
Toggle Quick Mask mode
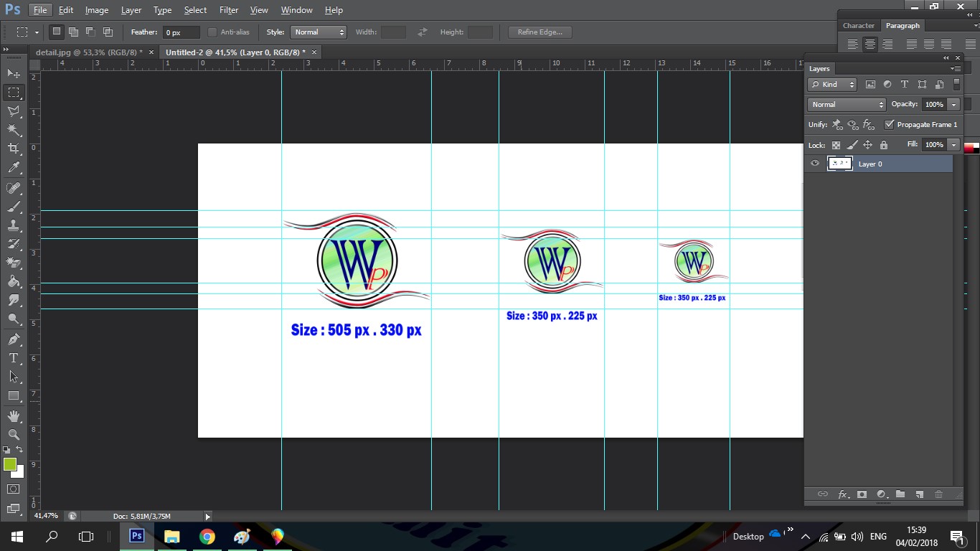point(14,489)
